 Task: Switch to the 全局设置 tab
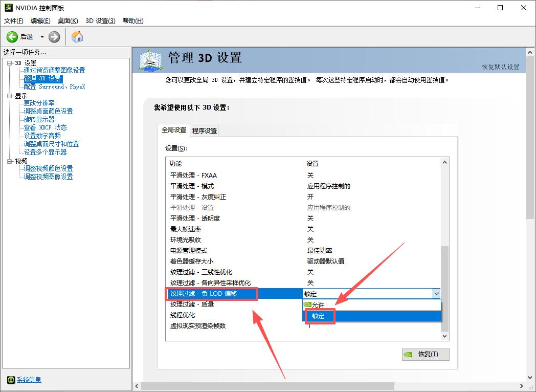pyautogui.click(x=174, y=130)
